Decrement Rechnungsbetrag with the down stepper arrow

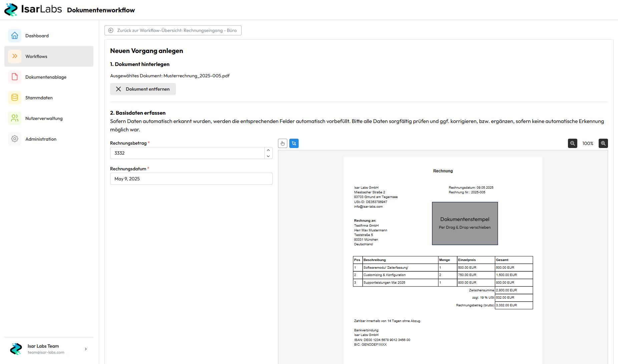coord(268,156)
